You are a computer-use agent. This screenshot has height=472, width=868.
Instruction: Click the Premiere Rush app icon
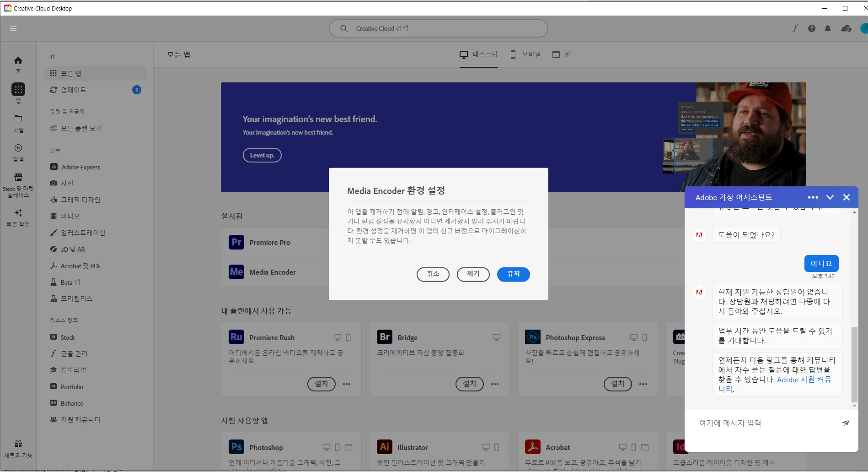click(x=236, y=337)
